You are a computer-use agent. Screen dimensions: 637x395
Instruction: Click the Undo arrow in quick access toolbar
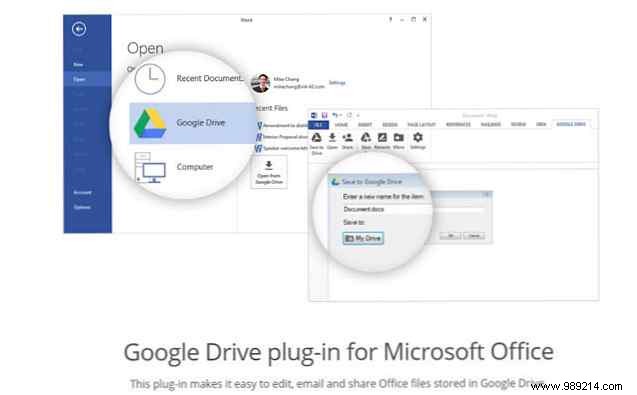click(x=335, y=115)
